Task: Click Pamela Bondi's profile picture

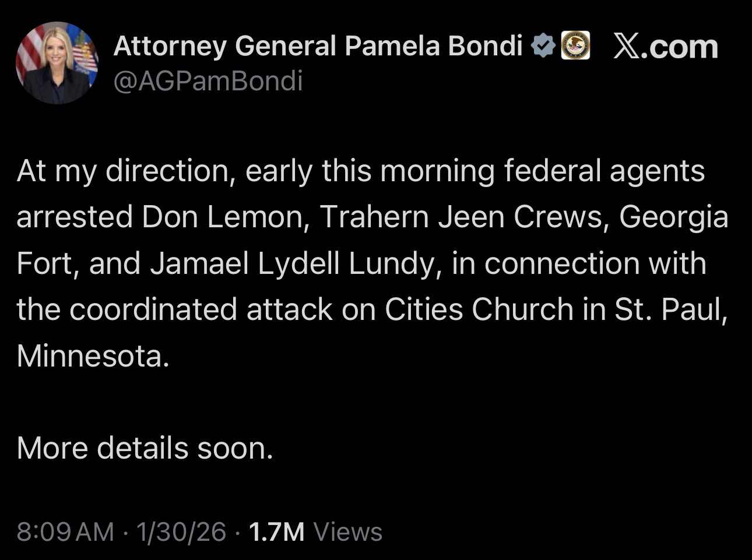Action: click(x=57, y=63)
